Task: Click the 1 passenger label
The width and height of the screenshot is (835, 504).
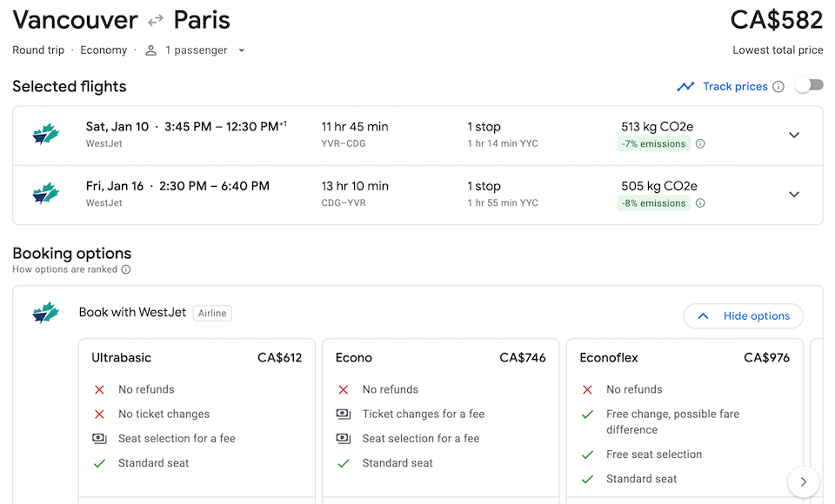Action: tap(196, 50)
